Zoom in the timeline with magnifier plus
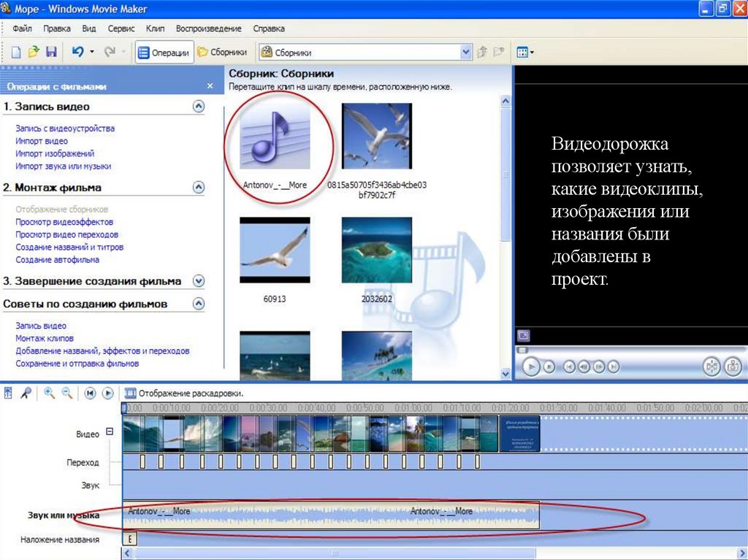748x560 pixels. (x=50, y=393)
